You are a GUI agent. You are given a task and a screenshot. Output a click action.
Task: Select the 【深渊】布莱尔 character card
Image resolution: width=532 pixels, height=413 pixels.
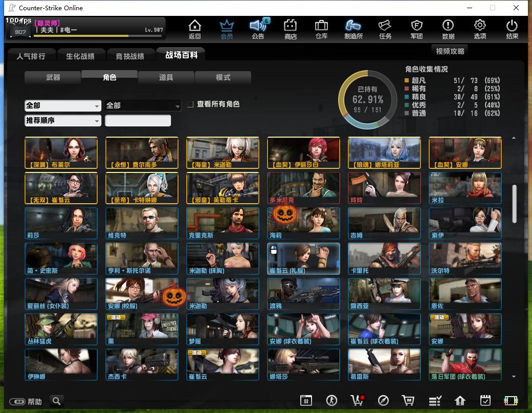(61, 153)
